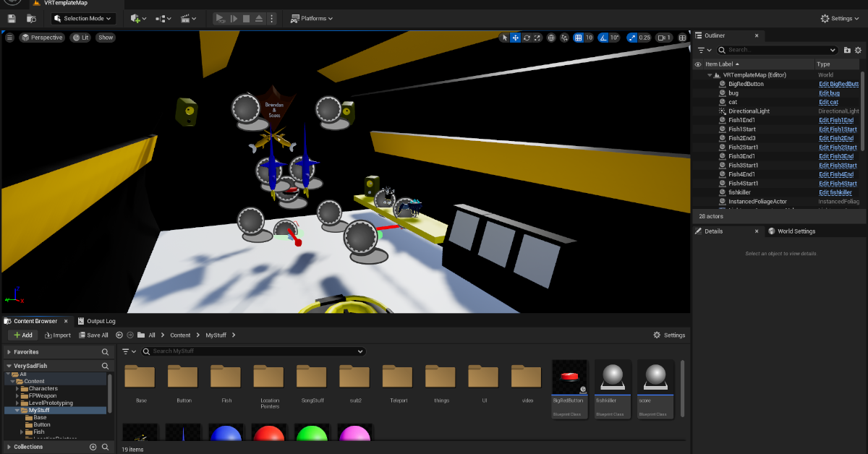The image size is (868, 454).
Task: Open the viewport hamburger options menu
Action: (x=10, y=38)
